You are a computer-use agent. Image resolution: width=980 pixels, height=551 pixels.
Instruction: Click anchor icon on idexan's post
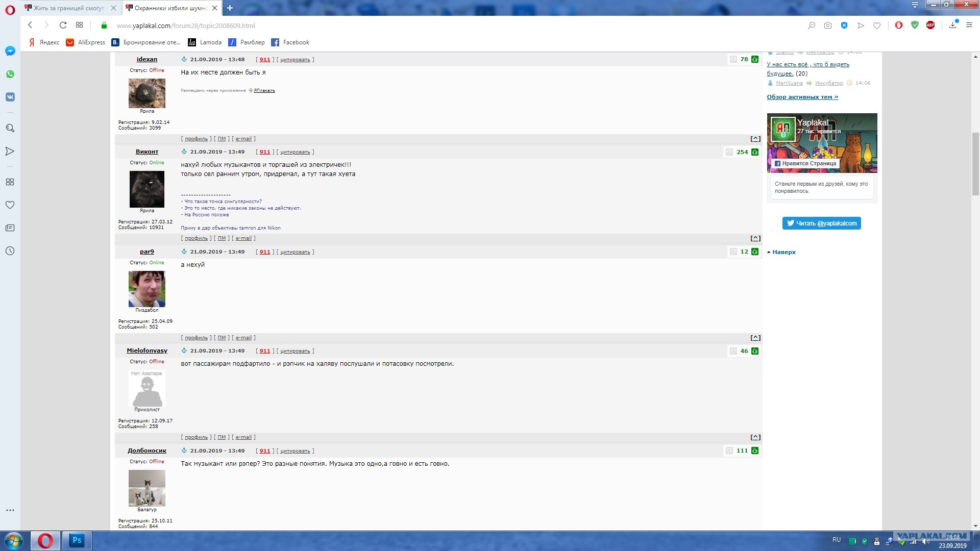184,59
